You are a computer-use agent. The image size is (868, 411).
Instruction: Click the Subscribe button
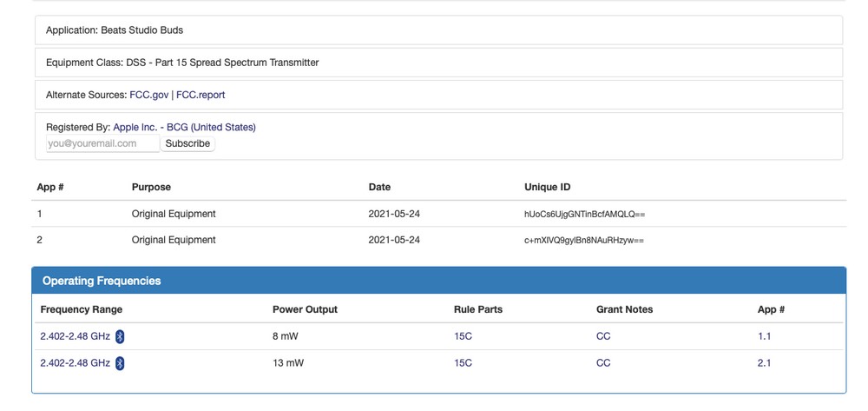point(187,143)
